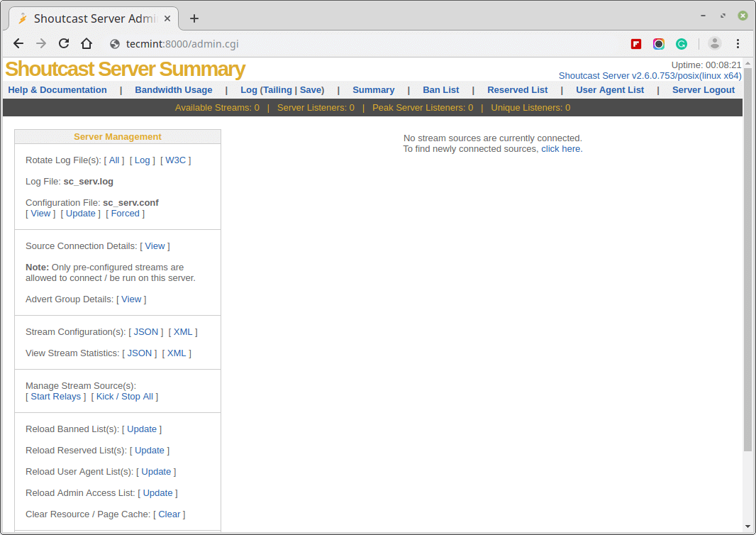Rotate the W3C log file
The height and width of the screenshot is (535, 756).
tap(175, 160)
